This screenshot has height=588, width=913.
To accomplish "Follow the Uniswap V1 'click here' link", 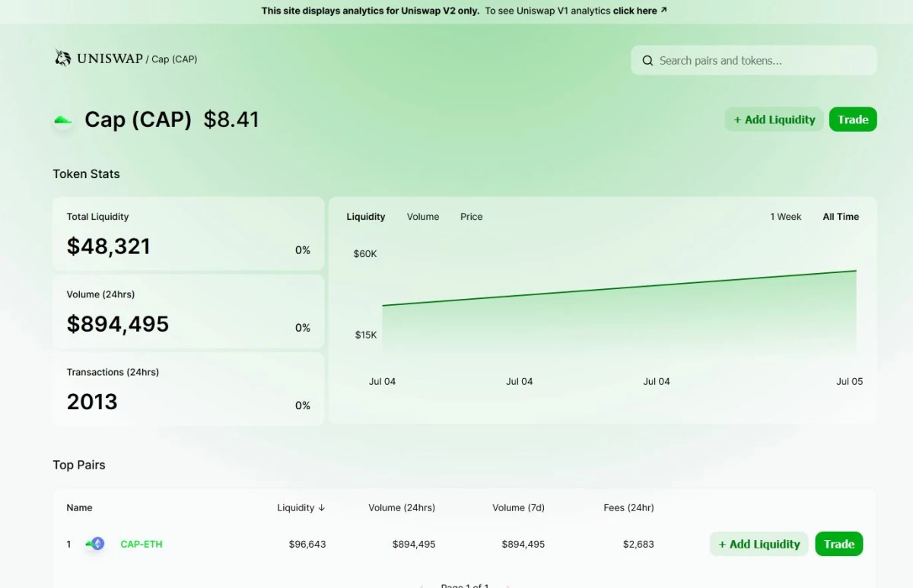I will point(635,11).
